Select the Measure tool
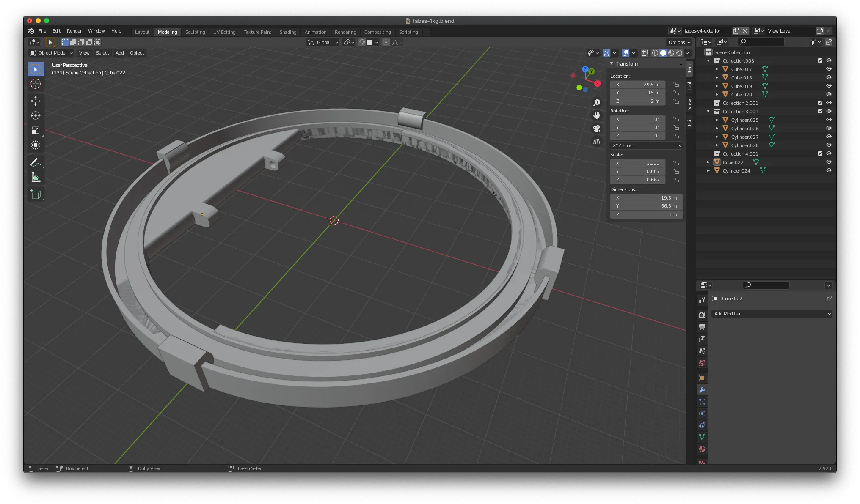Screen dimensions: 860x504 click(x=36, y=178)
